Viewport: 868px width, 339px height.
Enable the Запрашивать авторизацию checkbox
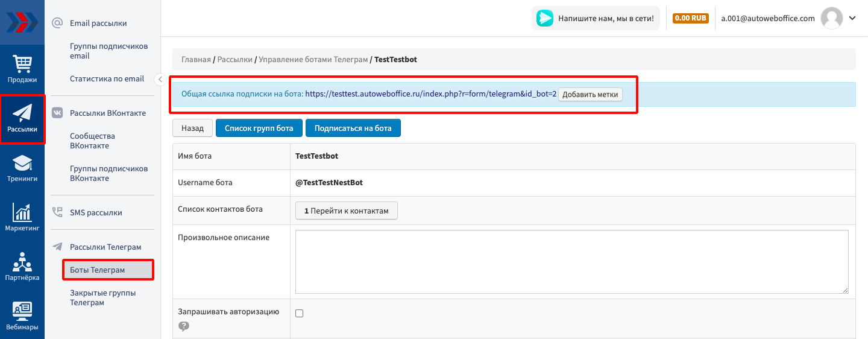(x=300, y=313)
